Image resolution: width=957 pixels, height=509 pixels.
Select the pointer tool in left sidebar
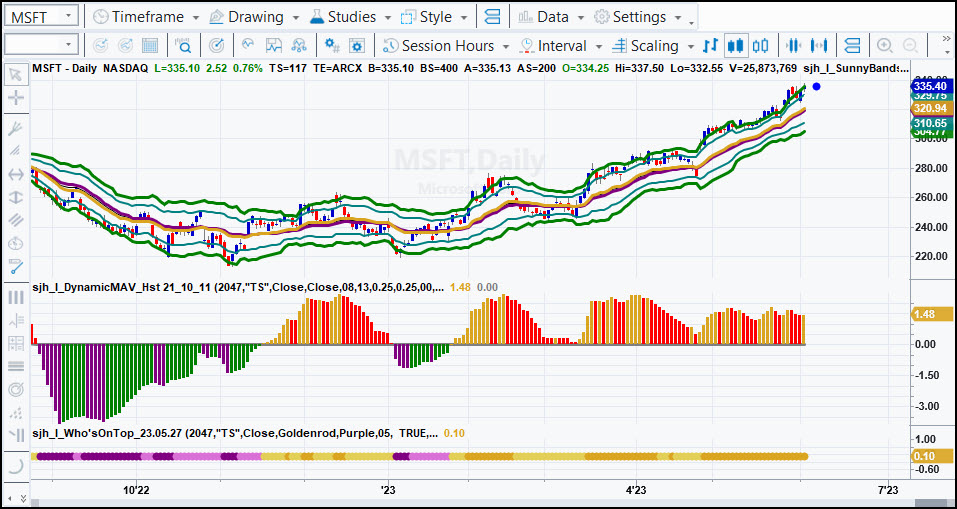15,76
